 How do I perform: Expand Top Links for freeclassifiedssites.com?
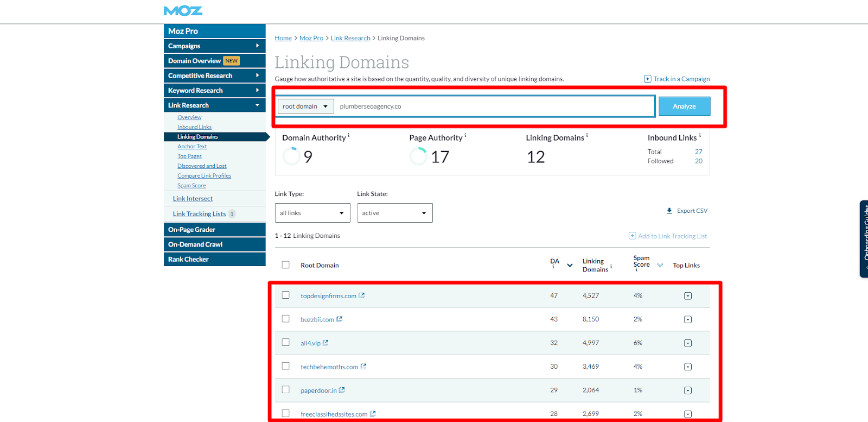point(688,414)
